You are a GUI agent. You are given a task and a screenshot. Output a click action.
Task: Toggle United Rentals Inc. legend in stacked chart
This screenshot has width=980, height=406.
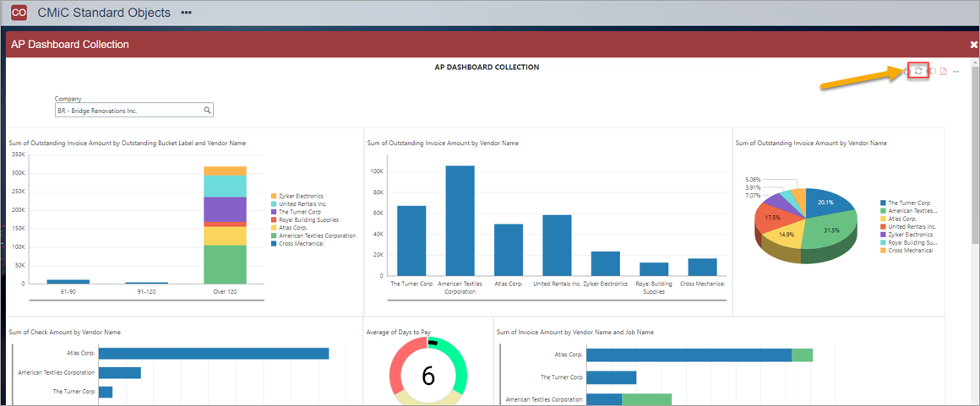point(298,204)
